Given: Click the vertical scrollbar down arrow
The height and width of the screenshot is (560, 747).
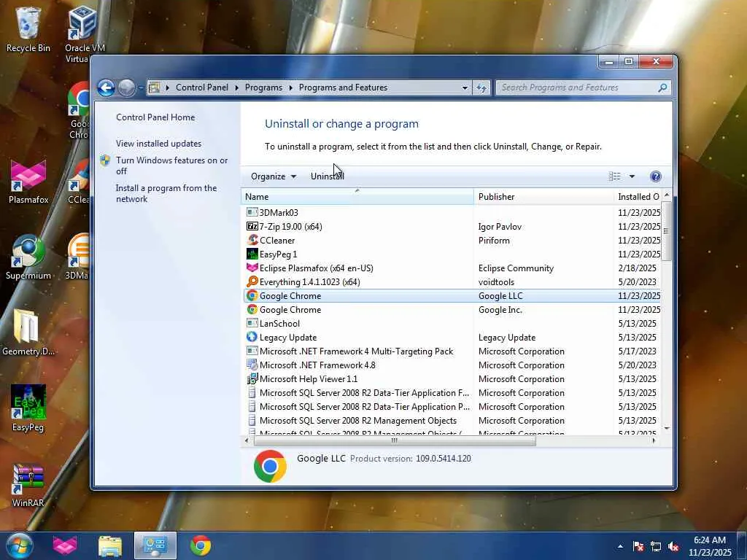Looking at the screenshot, I should [x=667, y=429].
